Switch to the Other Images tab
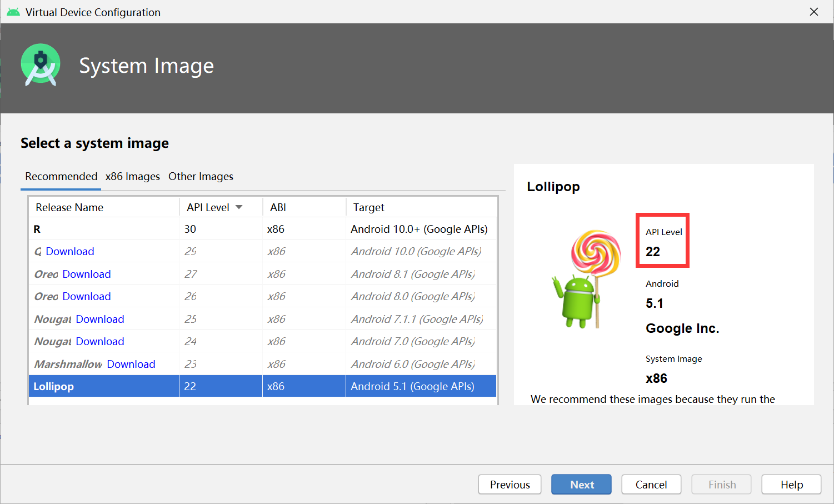This screenshot has width=834, height=504. 201,176
